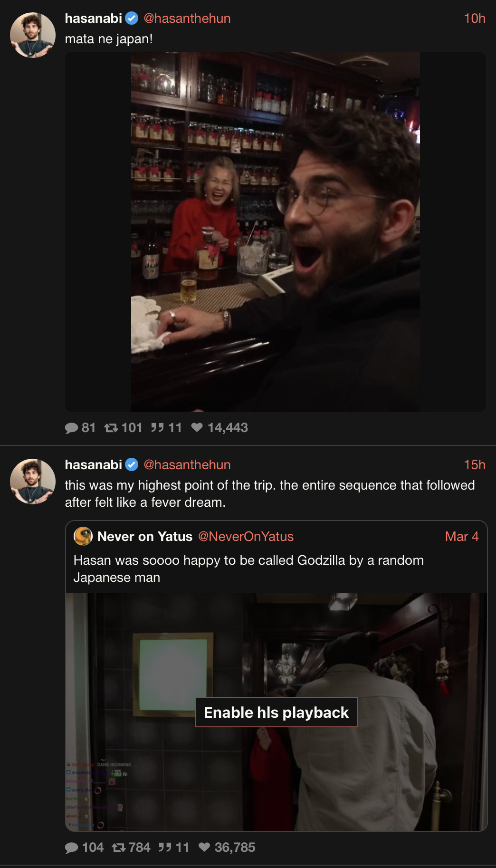
Task: Click Never on Yatus avatar image
Action: click(x=83, y=536)
